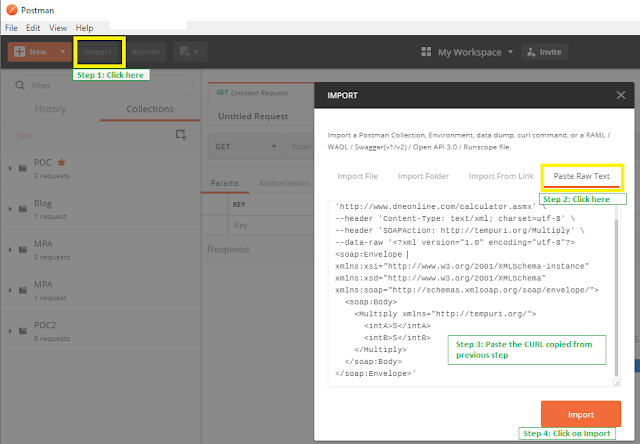Click the star icon next to POC
Viewport: 640px width, 444px height.
coord(61,162)
